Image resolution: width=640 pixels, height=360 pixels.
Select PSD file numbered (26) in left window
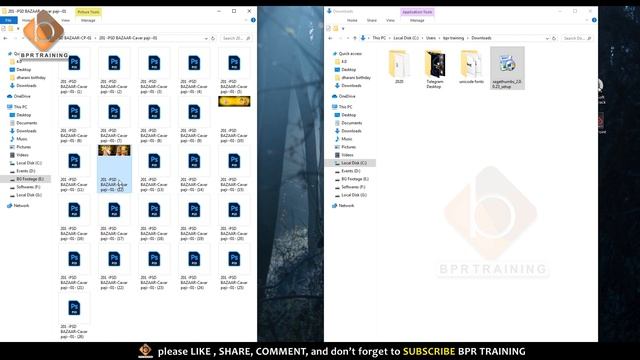74,315
